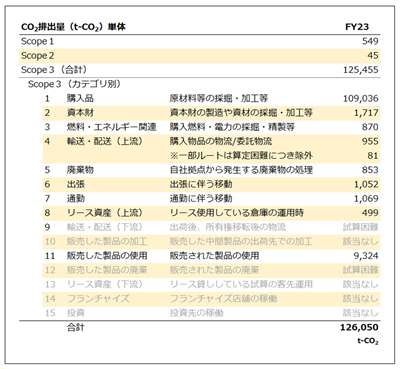Click the greyed フランチャイズ category label
This screenshot has height=369, width=400.
click(x=98, y=299)
